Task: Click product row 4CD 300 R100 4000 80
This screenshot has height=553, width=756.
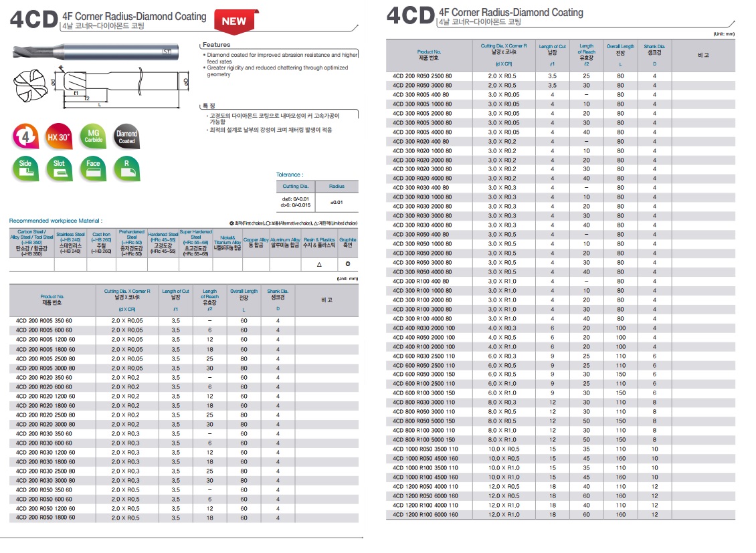Action: click(561, 318)
